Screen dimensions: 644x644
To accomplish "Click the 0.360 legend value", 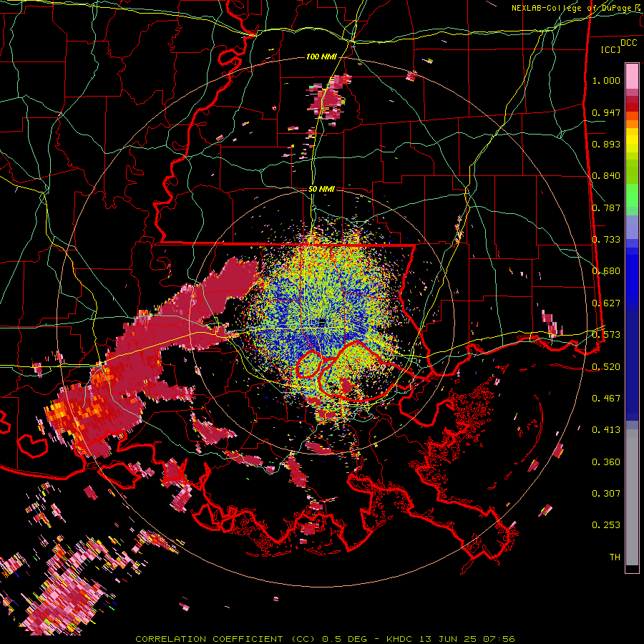I will click(x=606, y=462).
